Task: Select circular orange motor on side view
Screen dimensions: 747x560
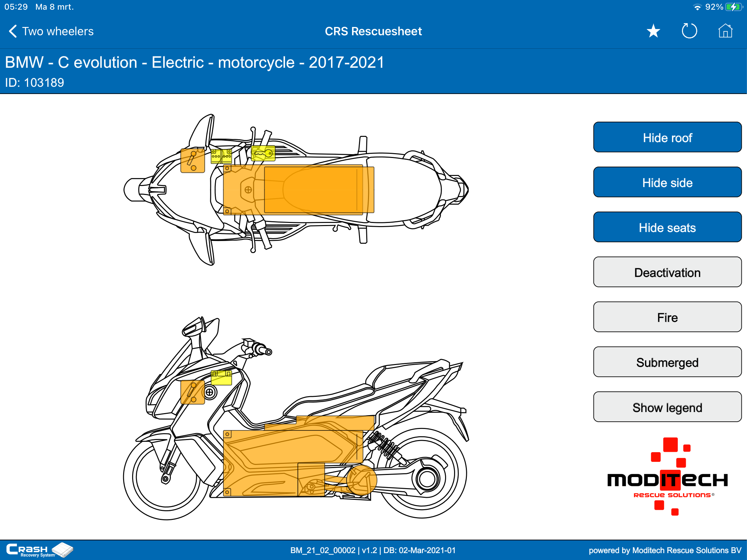Action: (x=361, y=480)
